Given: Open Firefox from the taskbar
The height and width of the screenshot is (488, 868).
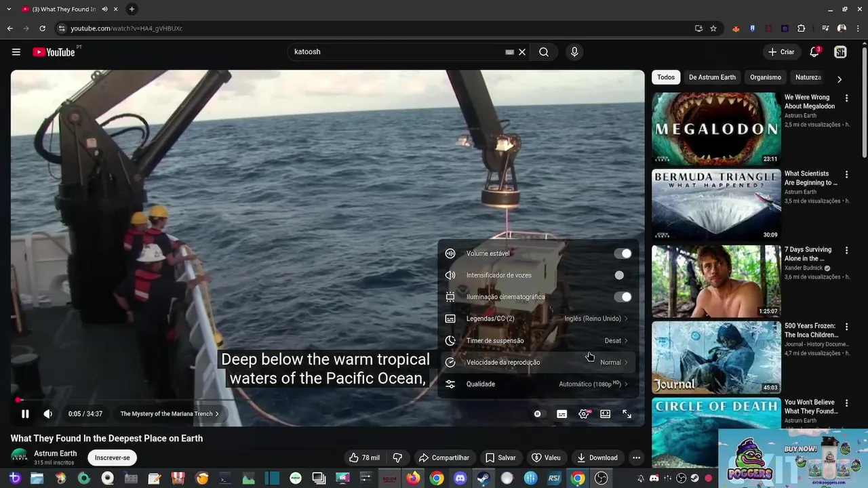Looking at the screenshot, I should pyautogui.click(x=413, y=479).
